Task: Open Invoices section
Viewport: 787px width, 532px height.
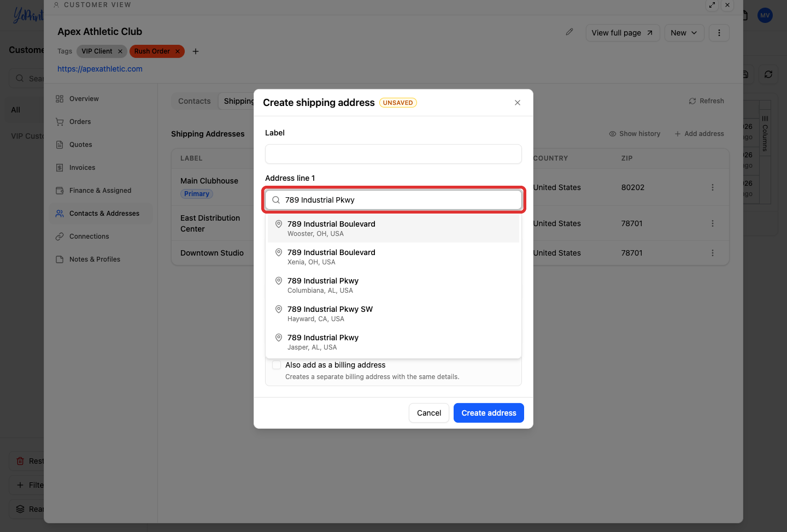Action: (x=101, y=168)
